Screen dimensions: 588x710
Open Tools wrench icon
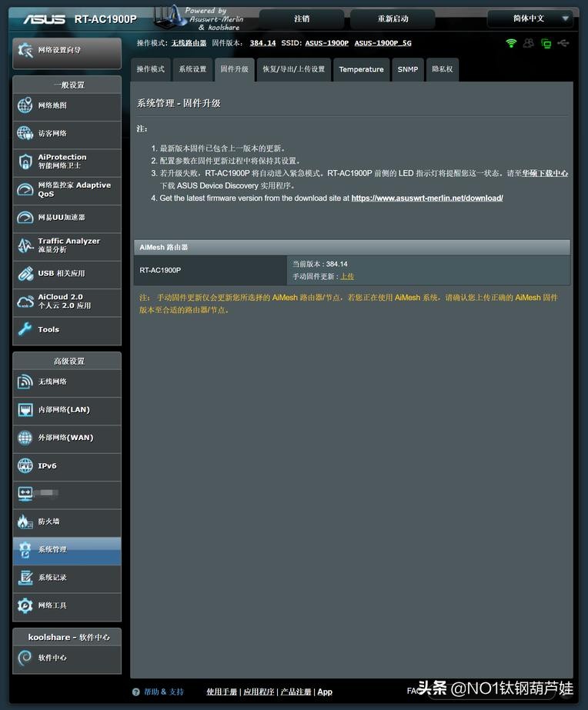point(25,329)
